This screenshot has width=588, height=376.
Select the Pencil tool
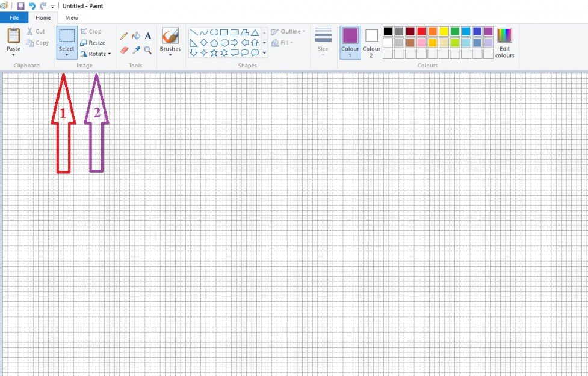coord(124,36)
